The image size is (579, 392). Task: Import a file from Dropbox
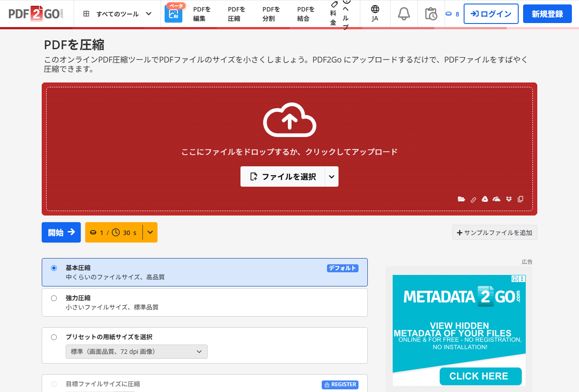[508, 199]
